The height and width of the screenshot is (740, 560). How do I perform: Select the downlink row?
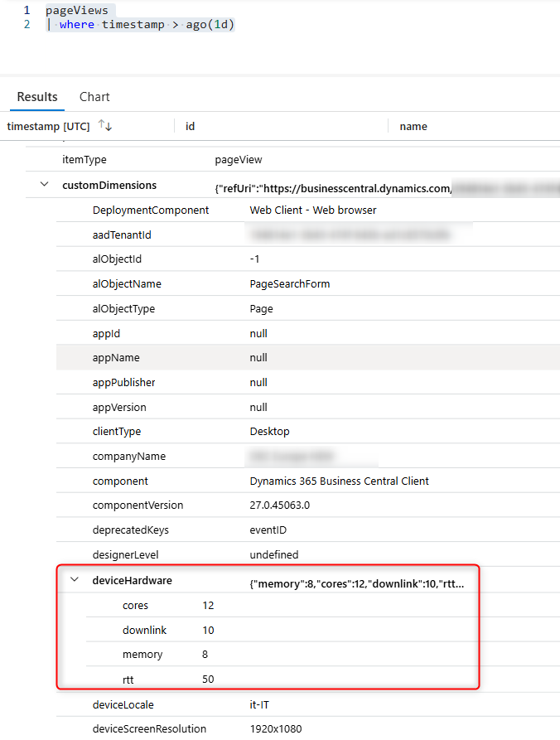pos(145,631)
